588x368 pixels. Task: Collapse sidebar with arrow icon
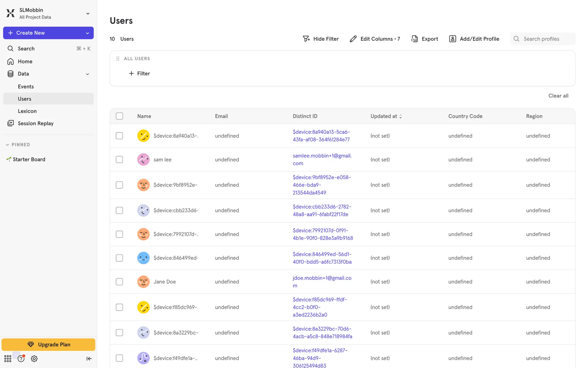coord(89,358)
